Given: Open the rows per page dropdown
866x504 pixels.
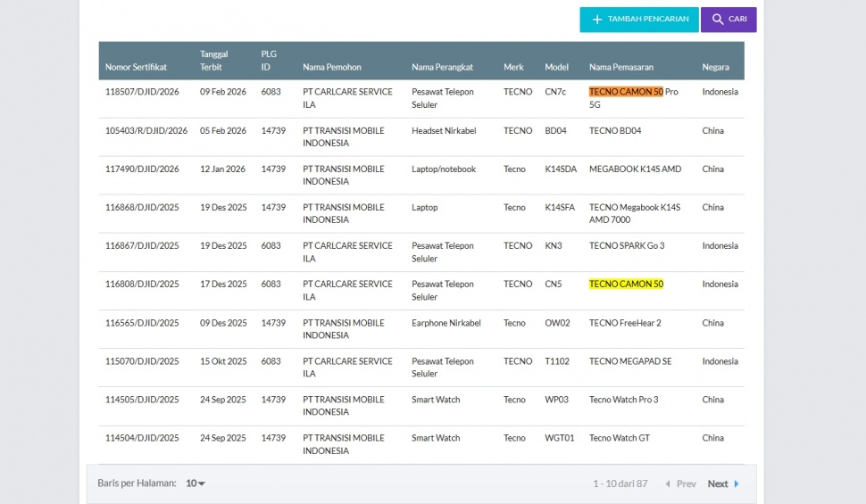Looking at the screenshot, I should coord(196,483).
